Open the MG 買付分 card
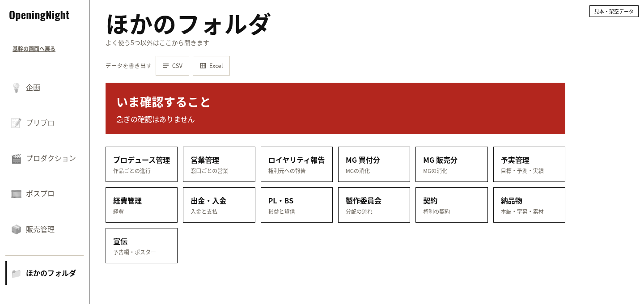The height and width of the screenshot is (304, 644). point(374,164)
